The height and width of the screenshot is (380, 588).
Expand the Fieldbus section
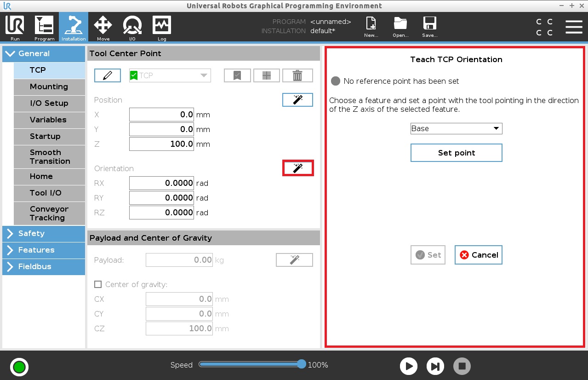point(44,266)
